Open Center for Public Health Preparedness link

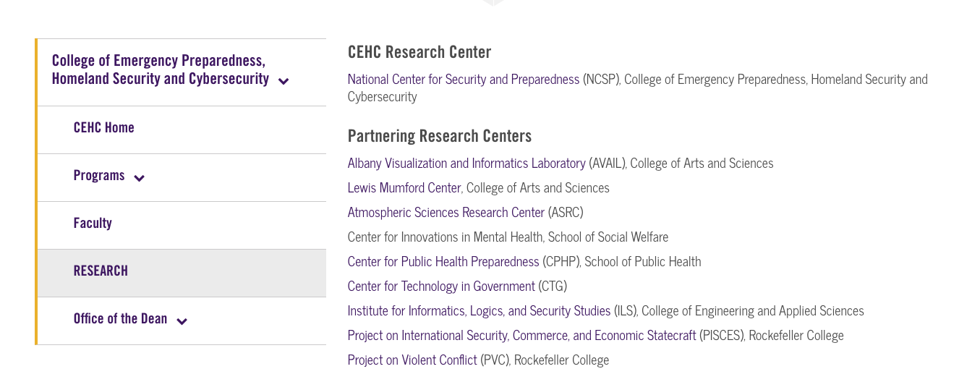pyautogui.click(x=443, y=262)
